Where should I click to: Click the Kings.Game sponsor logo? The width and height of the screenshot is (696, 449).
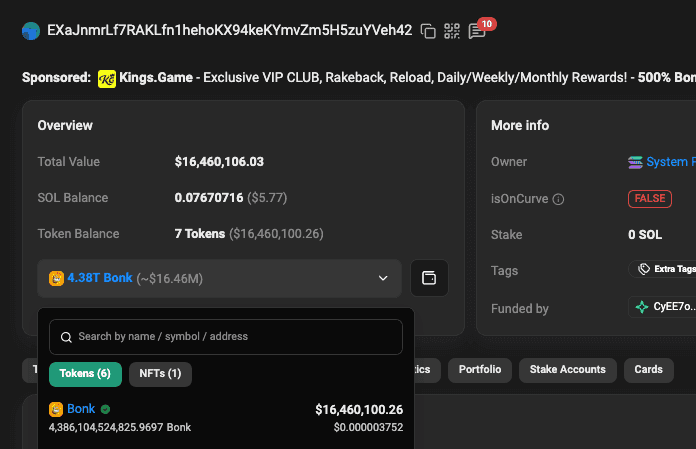pos(107,79)
